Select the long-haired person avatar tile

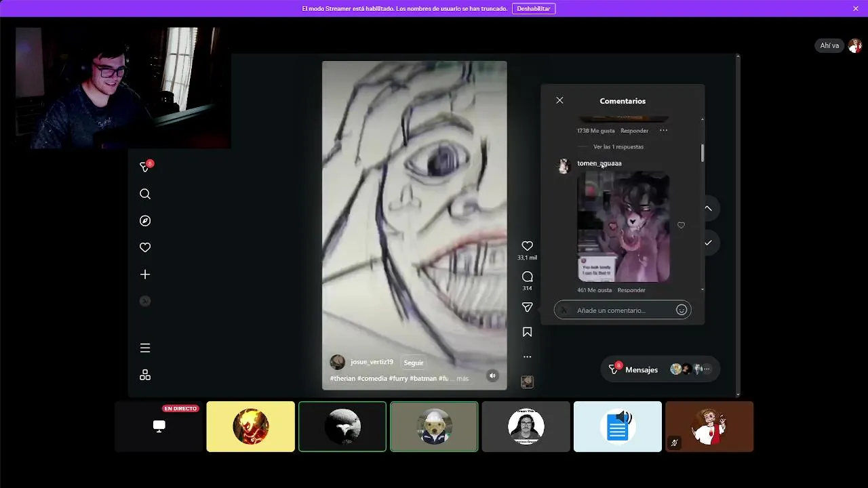tap(526, 426)
